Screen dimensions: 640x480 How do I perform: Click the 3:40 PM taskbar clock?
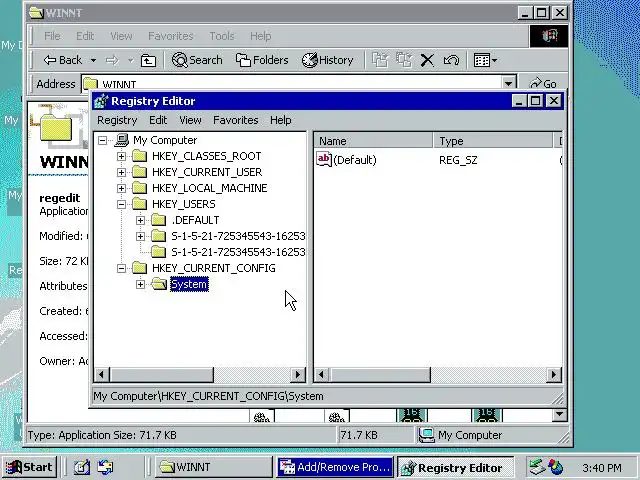click(602, 468)
